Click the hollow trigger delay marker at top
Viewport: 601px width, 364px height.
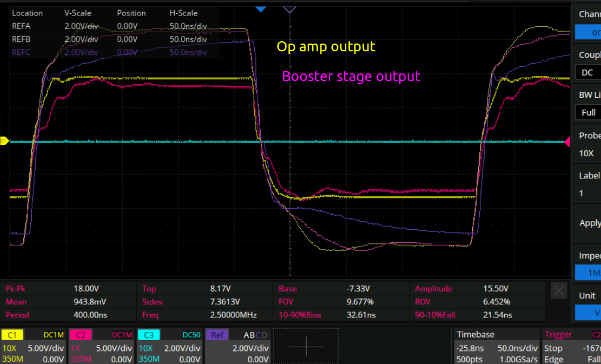pyautogui.click(x=289, y=9)
